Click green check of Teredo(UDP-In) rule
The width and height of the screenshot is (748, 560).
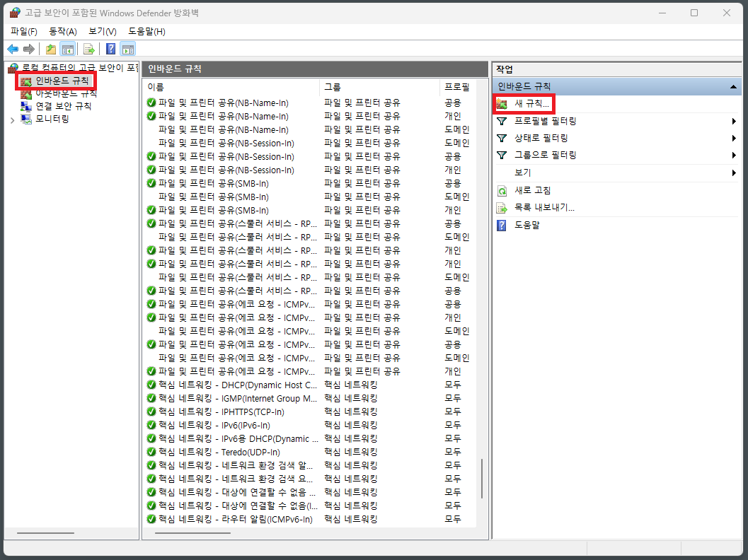[x=151, y=452]
